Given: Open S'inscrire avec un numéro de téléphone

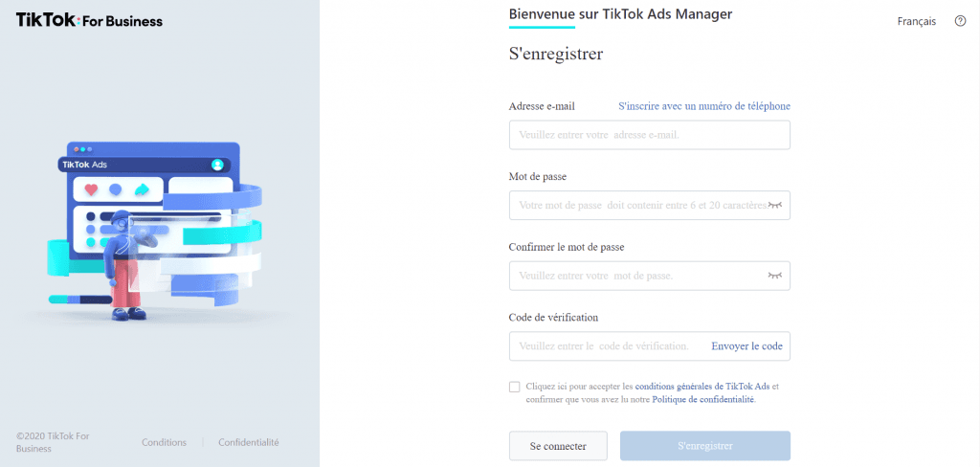Looking at the screenshot, I should tap(704, 106).
